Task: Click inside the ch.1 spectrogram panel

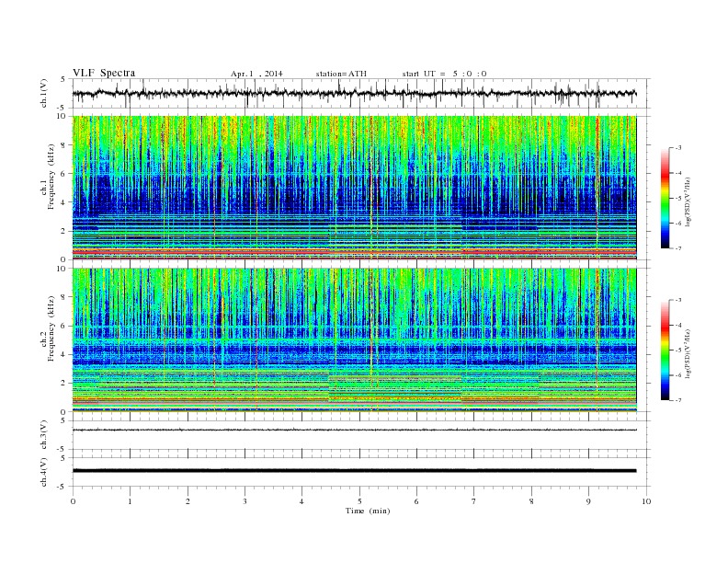Action: pyautogui.click(x=354, y=188)
